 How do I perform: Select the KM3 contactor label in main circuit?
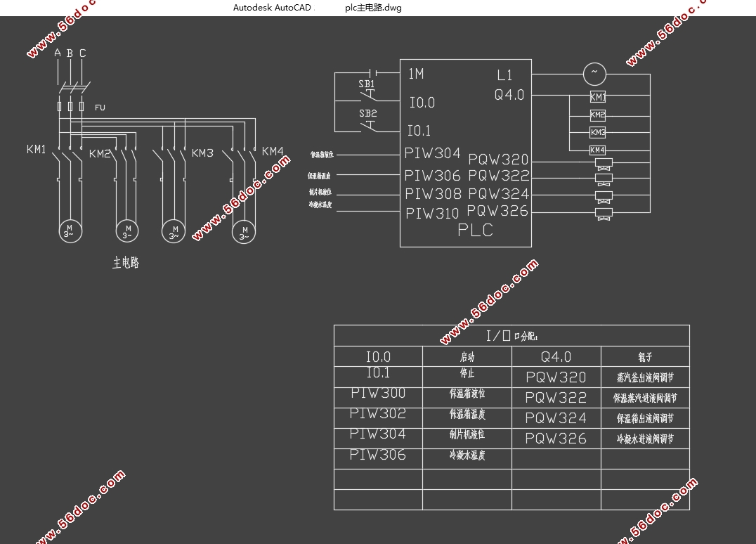pyautogui.click(x=202, y=153)
